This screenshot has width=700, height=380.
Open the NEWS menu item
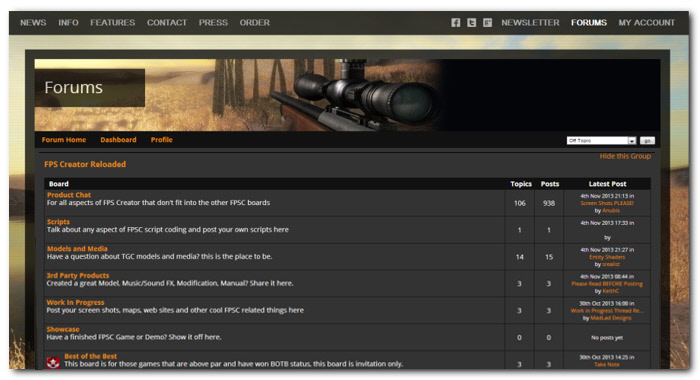[33, 22]
